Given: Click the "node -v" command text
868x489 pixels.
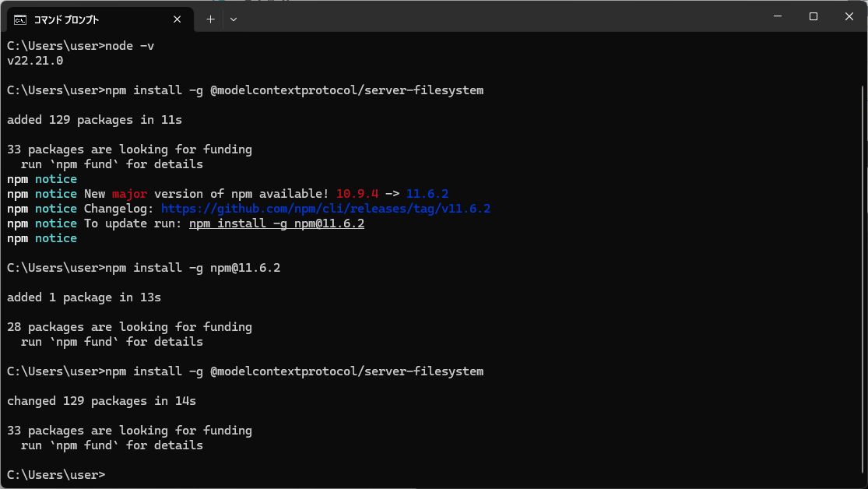Looking at the screenshot, I should (x=129, y=46).
